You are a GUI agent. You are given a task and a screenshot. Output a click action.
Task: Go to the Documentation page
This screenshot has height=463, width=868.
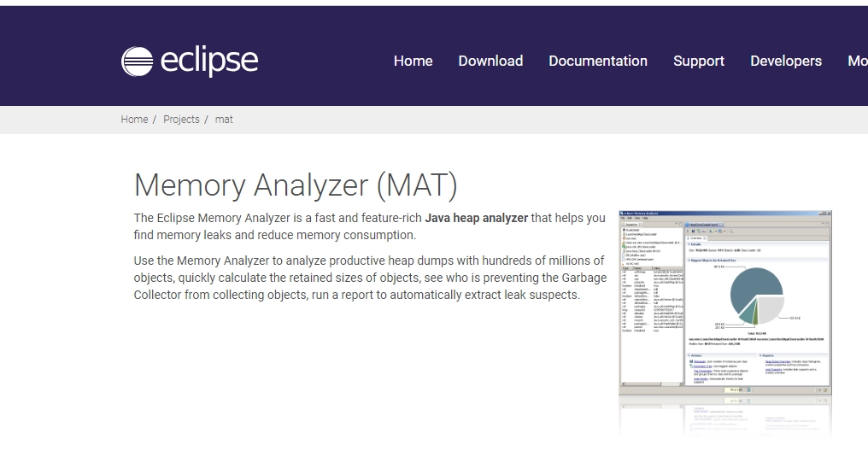click(x=598, y=61)
